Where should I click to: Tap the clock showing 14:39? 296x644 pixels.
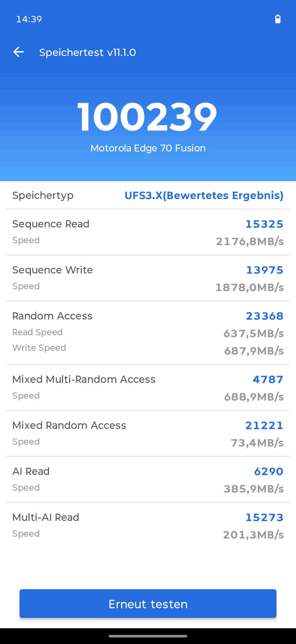coord(29,19)
